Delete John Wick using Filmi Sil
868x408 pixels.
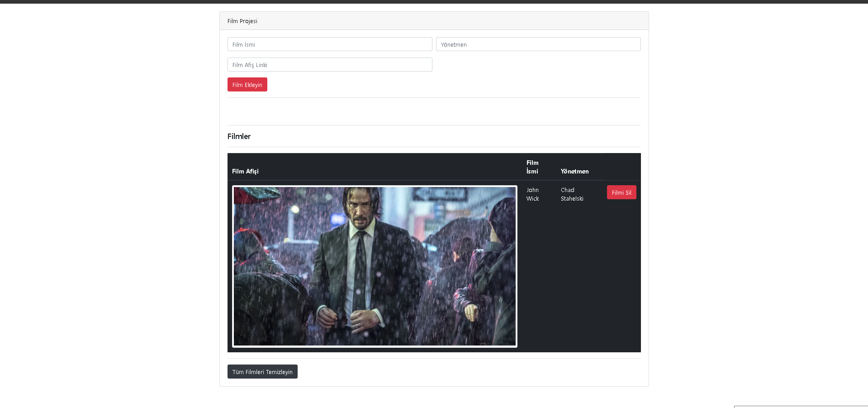(x=621, y=192)
